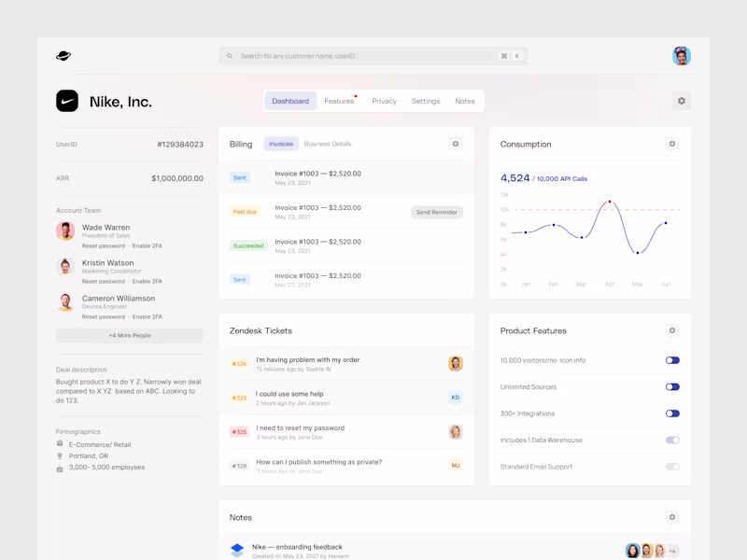The image size is (747, 560).
Task: Open ticket 'How can I publish something as private?'
Action: coord(345,466)
